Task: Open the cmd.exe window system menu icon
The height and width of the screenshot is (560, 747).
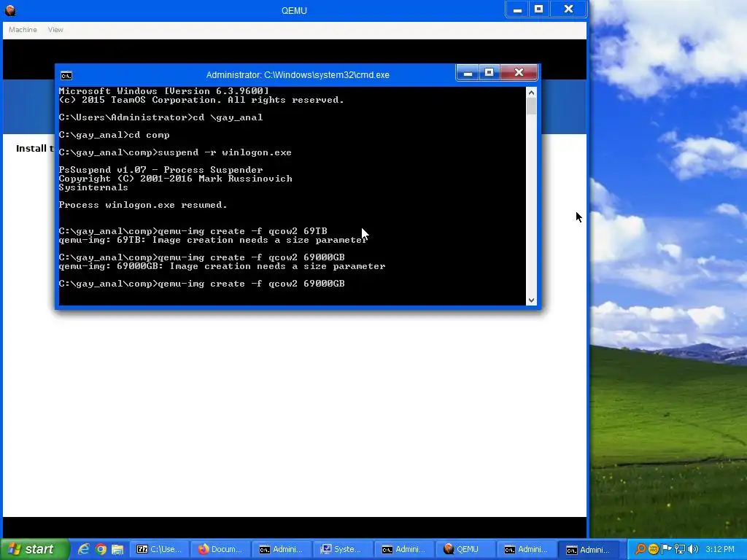Action: [x=66, y=75]
